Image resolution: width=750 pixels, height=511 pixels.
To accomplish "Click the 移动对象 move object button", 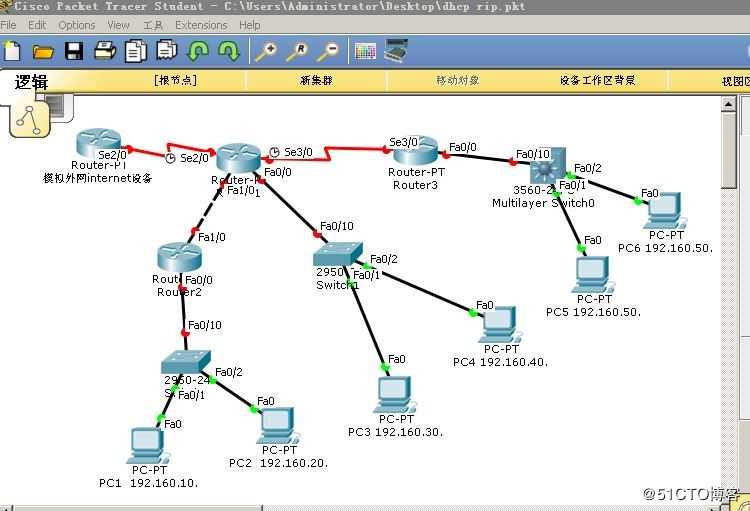I will tap(458, 80).
